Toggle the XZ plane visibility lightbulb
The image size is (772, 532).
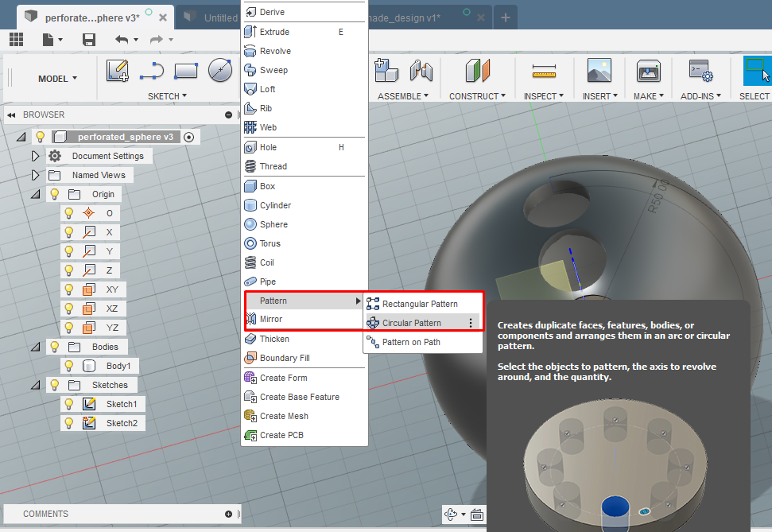pos(69,309)
